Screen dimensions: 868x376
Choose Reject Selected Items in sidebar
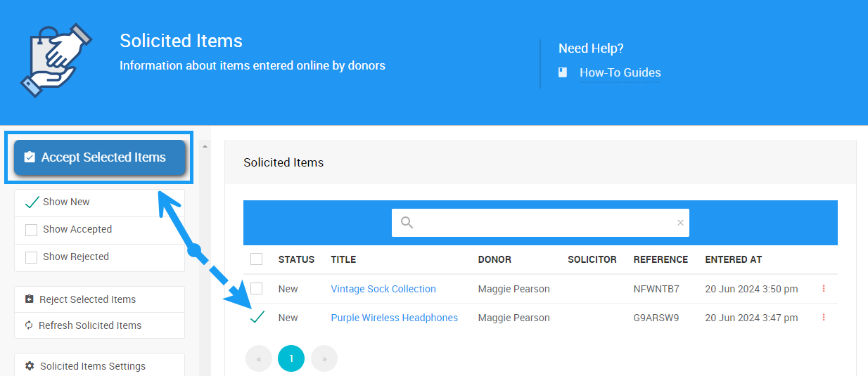pyautogui.click(x=87, y=299)
